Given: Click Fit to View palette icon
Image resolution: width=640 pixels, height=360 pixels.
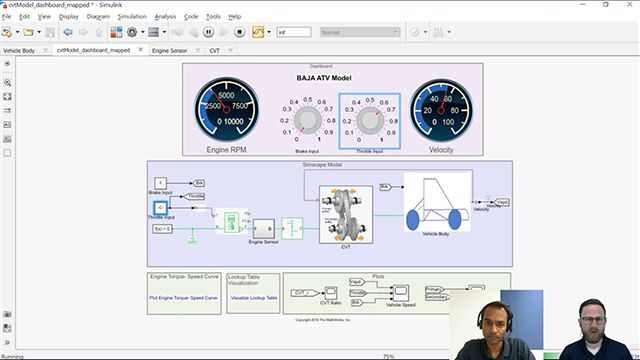Looking at the screenshot, I should coord(7,97).
